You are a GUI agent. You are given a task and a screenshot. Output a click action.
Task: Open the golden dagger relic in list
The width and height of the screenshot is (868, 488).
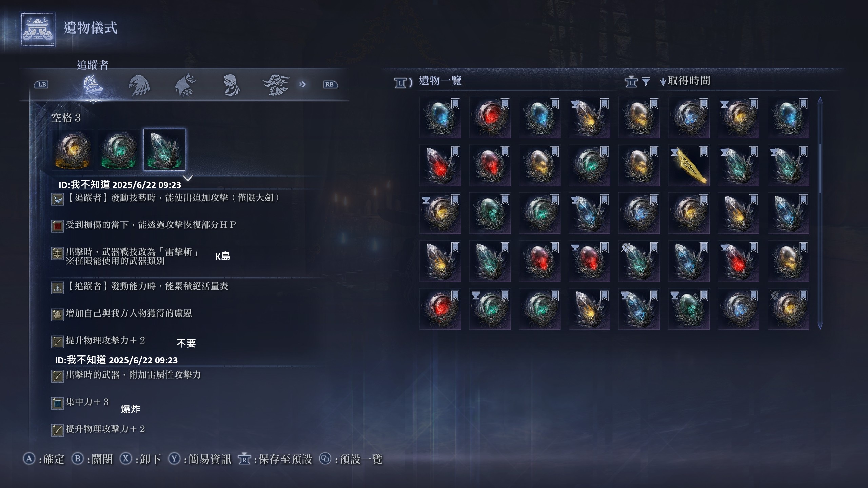coord(689,165)
